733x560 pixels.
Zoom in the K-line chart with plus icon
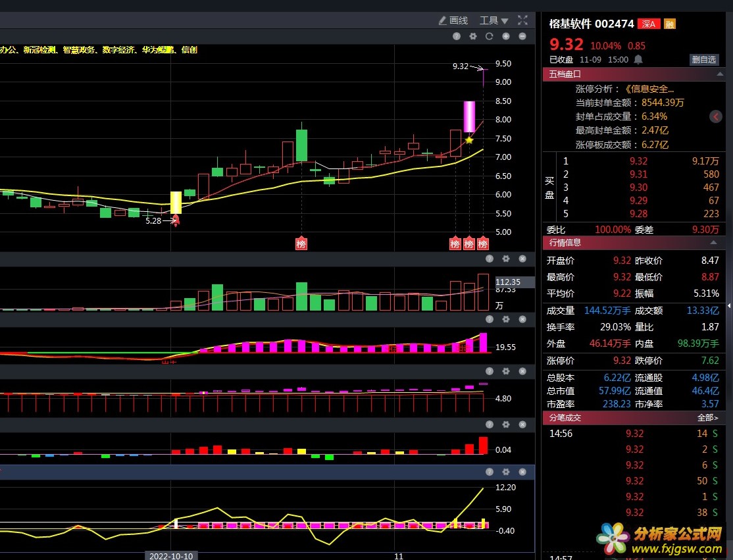(506, 36)
